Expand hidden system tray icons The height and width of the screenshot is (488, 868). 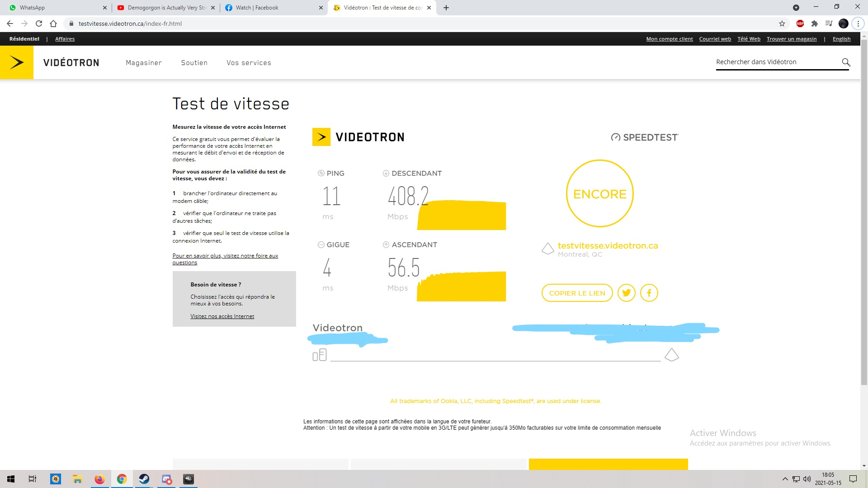pos(785,479)
